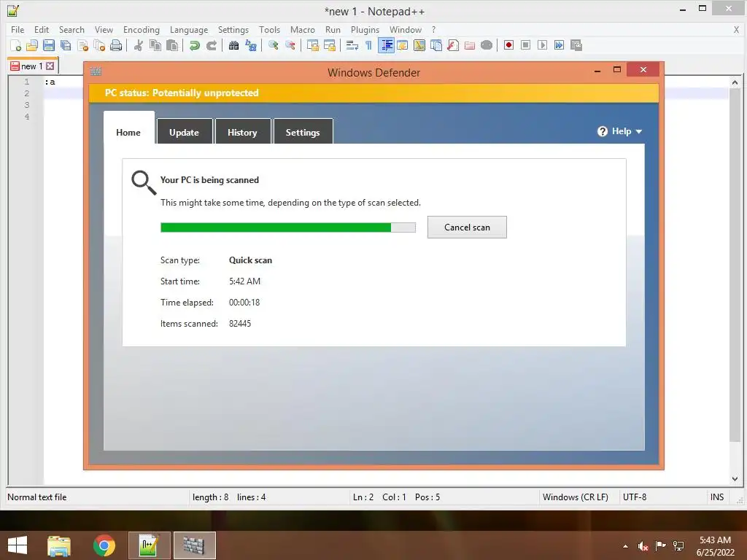The width and height of the screenshot is (747, 560).
Task: Click the Notepad++ scrollbar up arrow
Action: coord(735,82)
